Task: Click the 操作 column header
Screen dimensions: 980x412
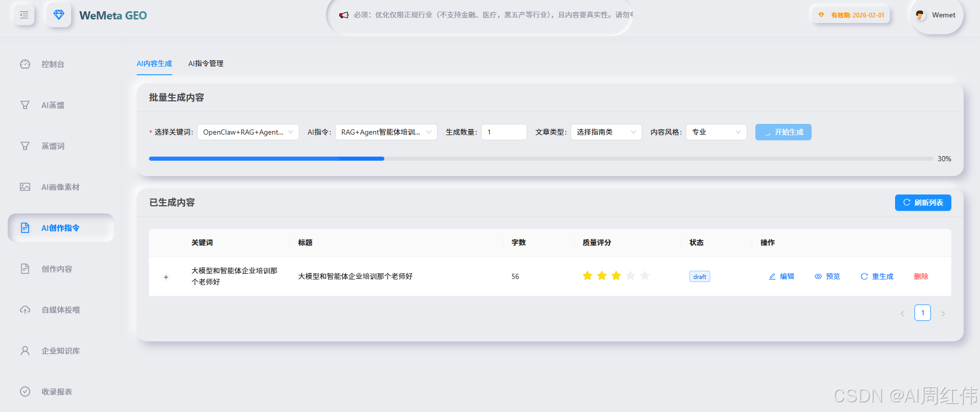Action: pyautogui.click(x=768, y=243)
